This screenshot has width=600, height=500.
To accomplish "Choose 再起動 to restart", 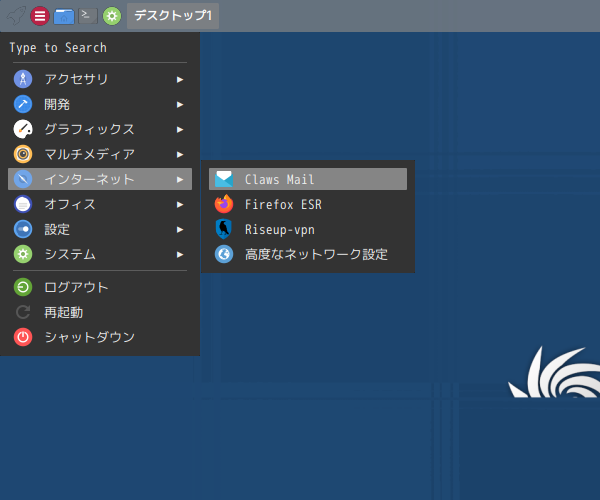I will tap(100, 312).
